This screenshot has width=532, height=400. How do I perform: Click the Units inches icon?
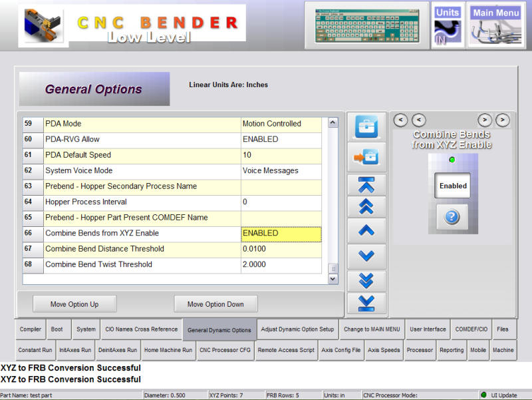click(x=448, y=25)
